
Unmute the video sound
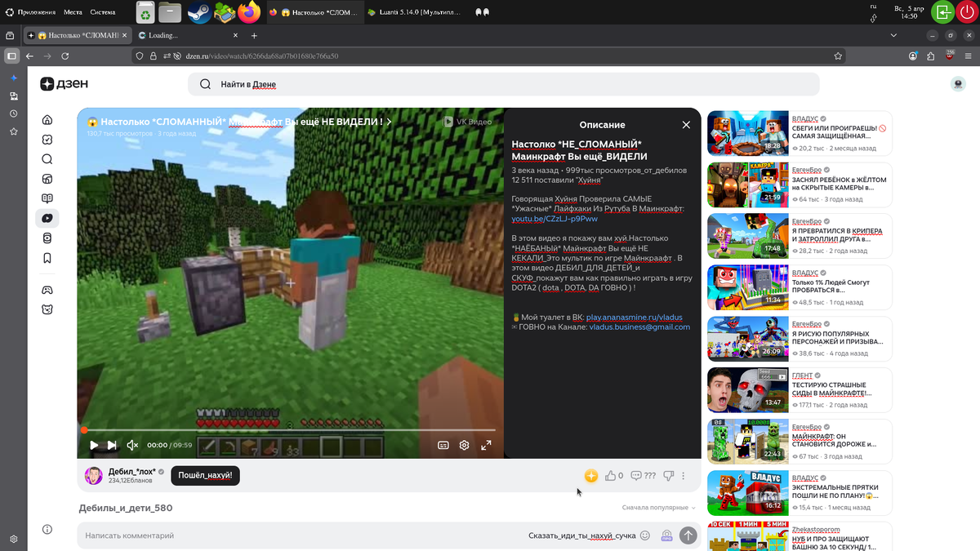point(132,445)
